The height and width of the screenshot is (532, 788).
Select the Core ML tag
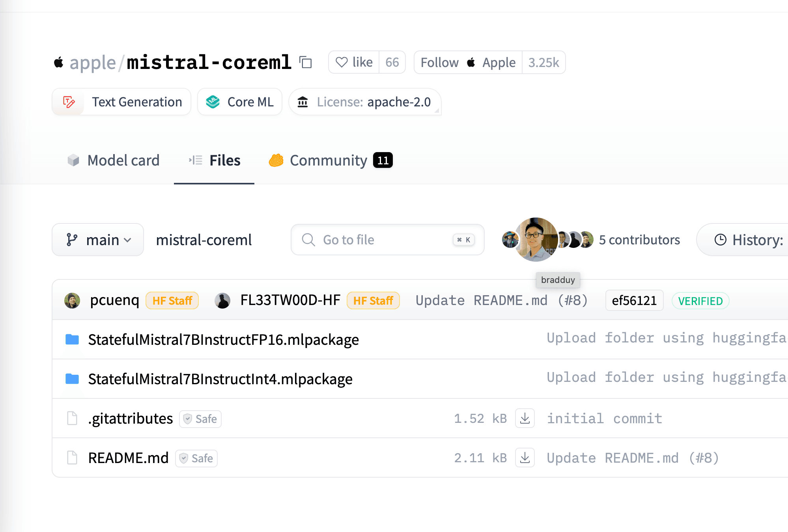tap(240, 102)
